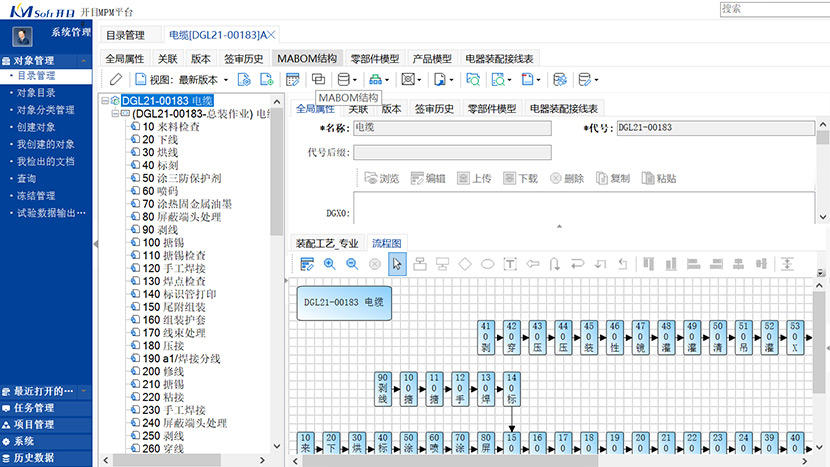Collapse the 总装作业 tree node
The image size is (830, 467).
115,114
